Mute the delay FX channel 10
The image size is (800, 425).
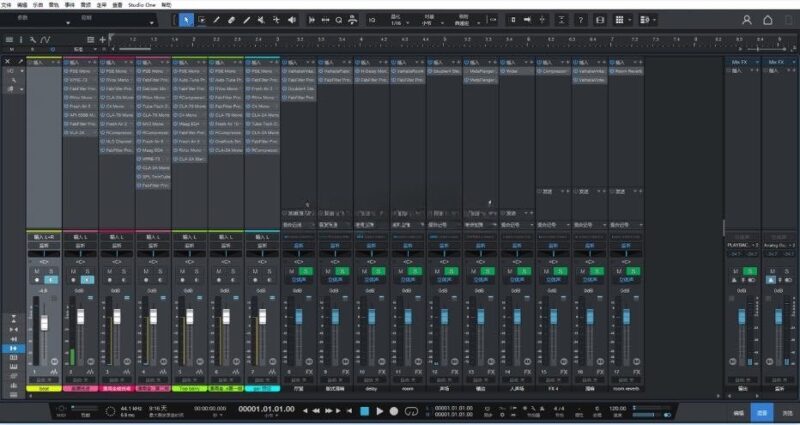(x=364, y=271)
